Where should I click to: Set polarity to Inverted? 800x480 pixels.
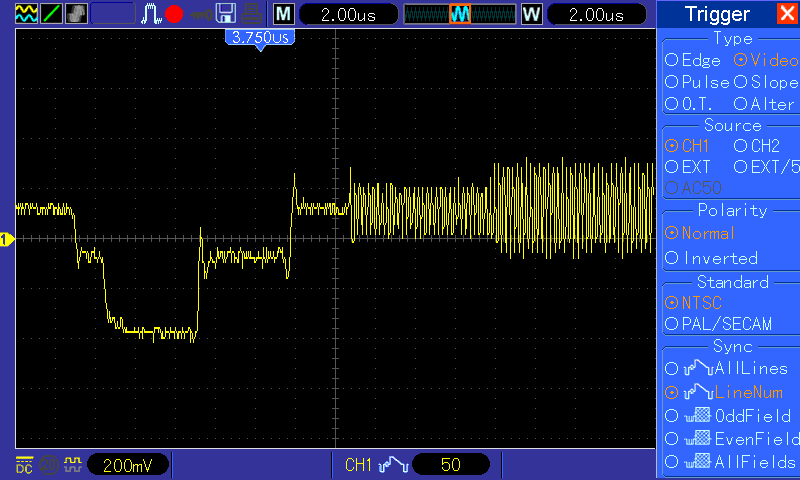coord(711,258)
